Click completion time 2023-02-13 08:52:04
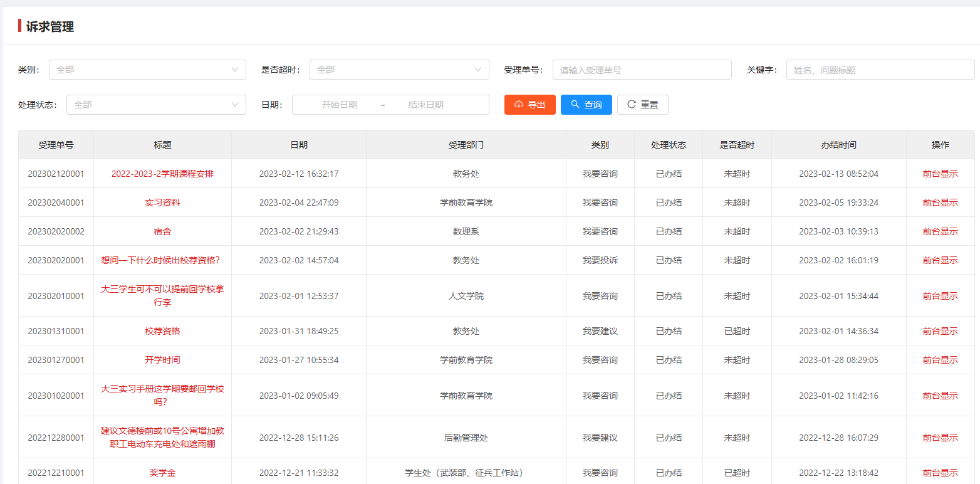The height and width of the screenshot is (484, 980). (x=838, y=174)
